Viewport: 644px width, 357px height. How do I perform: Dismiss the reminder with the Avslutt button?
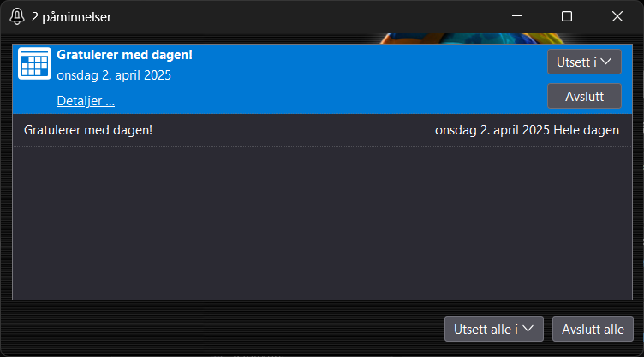click(584, 96)
